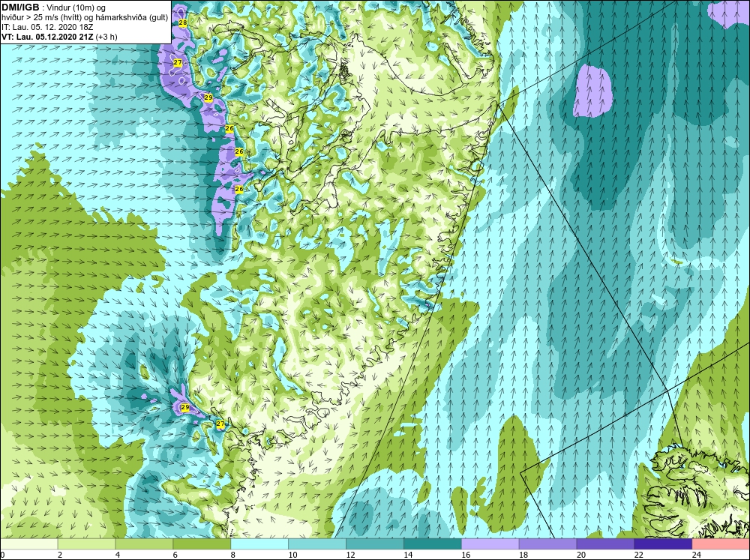Click the yellow 28 gust marker
Screen dimensions: 750x560
click(x=183, y=22)
